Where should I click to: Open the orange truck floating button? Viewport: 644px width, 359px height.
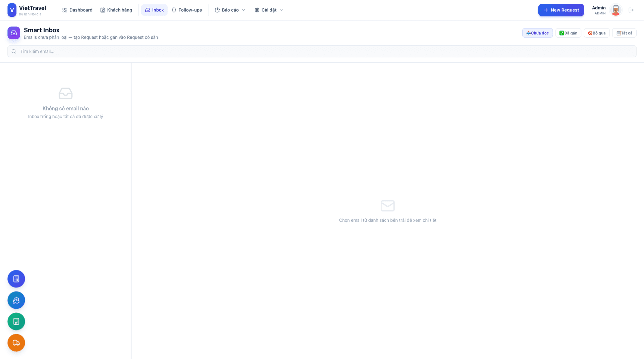coord(16,343)
